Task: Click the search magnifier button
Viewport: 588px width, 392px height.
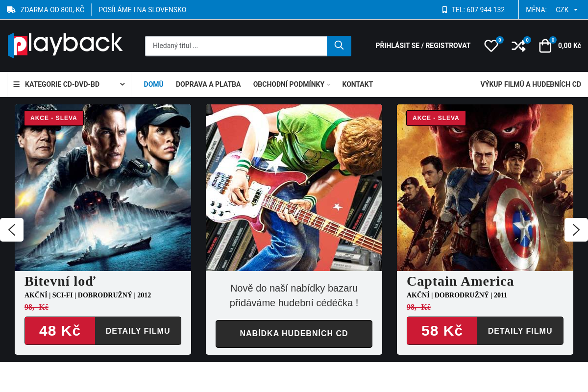Action: click(339, 46)
